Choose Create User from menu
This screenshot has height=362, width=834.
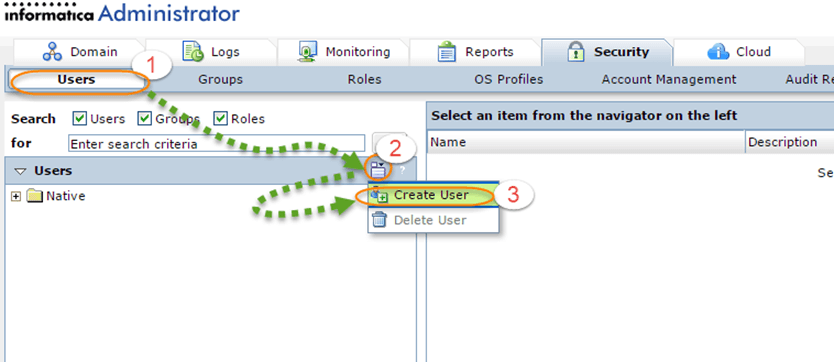pos(433,195)
